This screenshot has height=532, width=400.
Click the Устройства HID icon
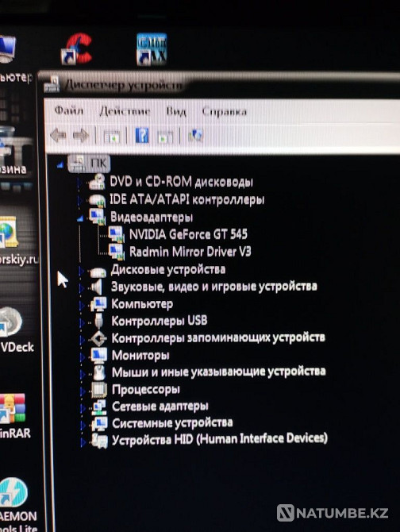tap(100, 441)
